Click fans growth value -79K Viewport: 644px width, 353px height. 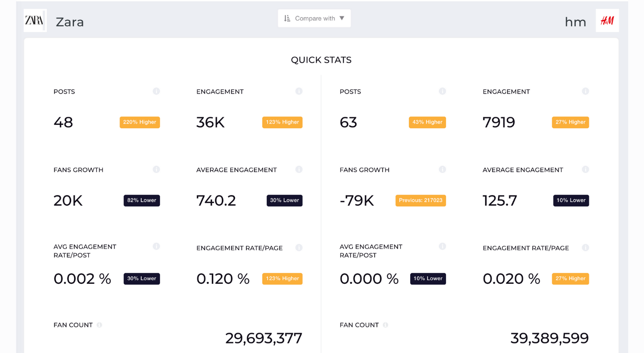coord(357,201)
